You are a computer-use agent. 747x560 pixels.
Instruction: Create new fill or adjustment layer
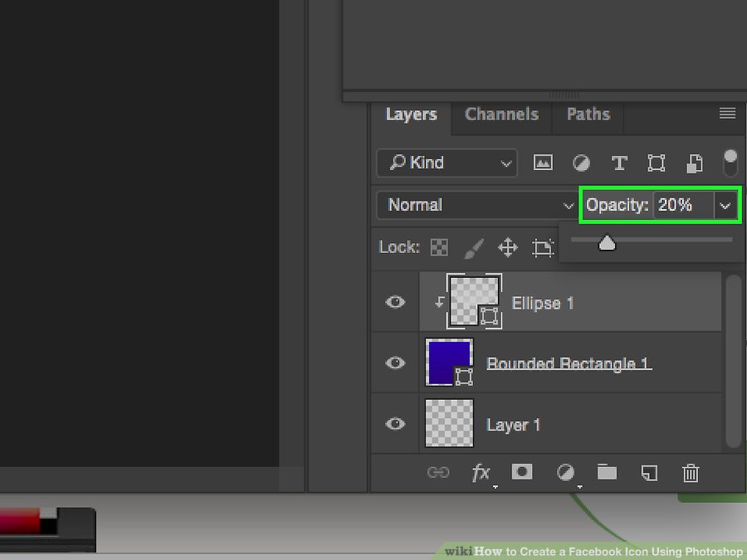coord(565,473)
